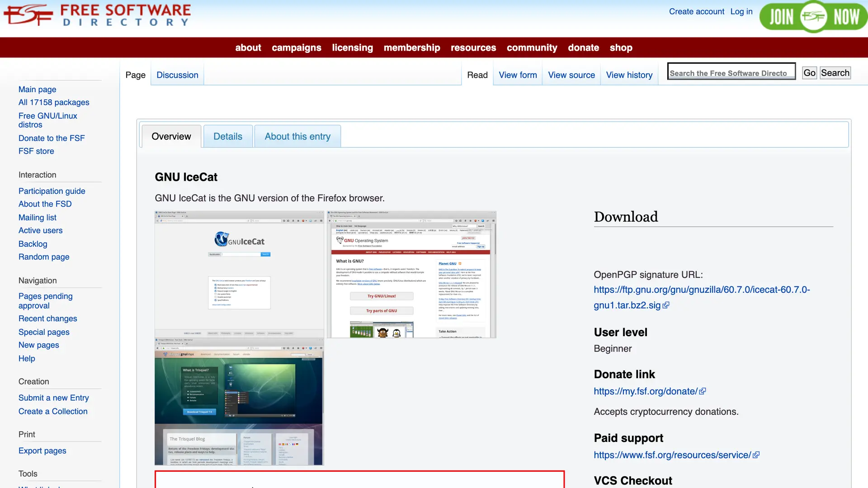Screen dimensions: 868x488
Task: Click the green JOIN FSF NOW badge
Action: pos(813,17)
